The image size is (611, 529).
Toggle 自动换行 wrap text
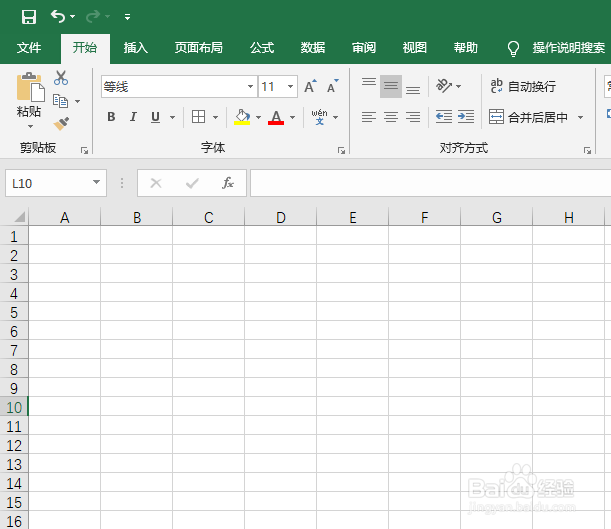(523, 86)
